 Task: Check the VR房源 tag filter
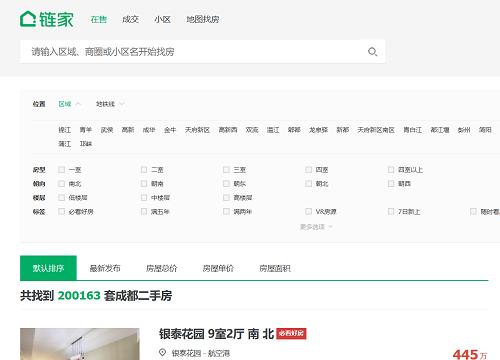pos(309,211)
